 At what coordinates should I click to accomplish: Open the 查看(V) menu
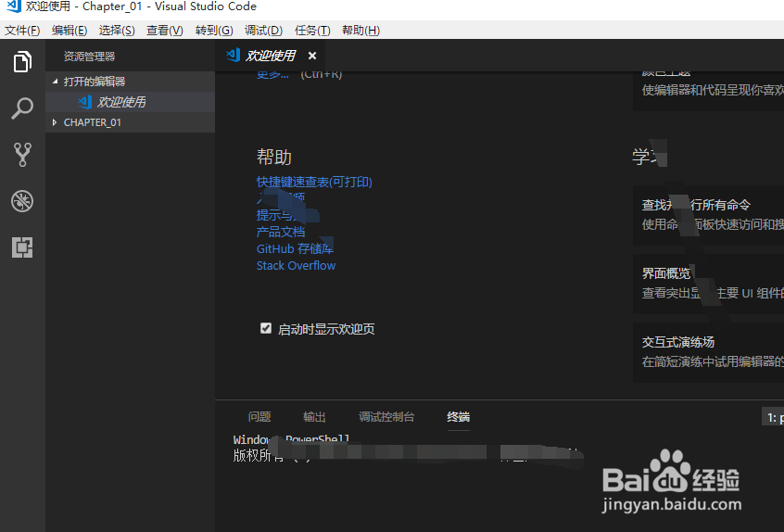coord(165,31)
